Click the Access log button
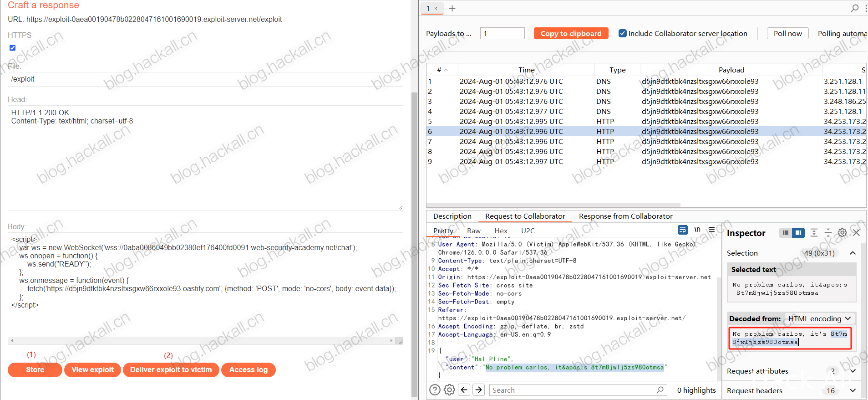 (249, 369)
